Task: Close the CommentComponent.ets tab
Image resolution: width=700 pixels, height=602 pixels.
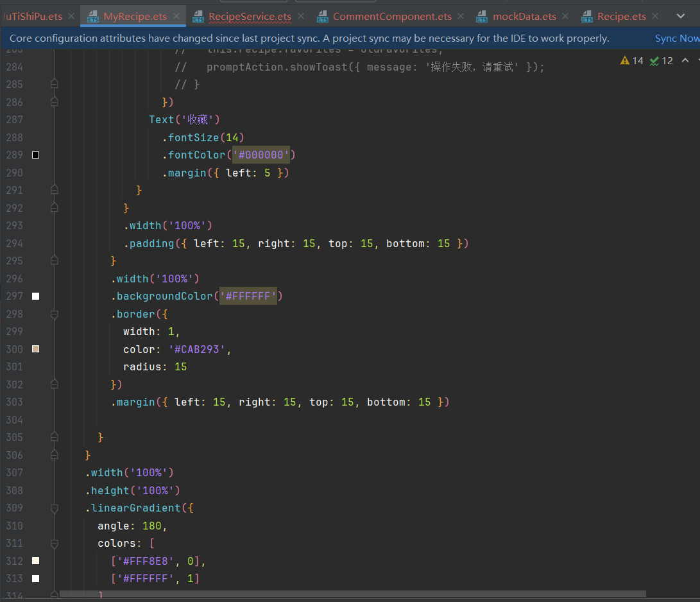Action: pos(461,17)
